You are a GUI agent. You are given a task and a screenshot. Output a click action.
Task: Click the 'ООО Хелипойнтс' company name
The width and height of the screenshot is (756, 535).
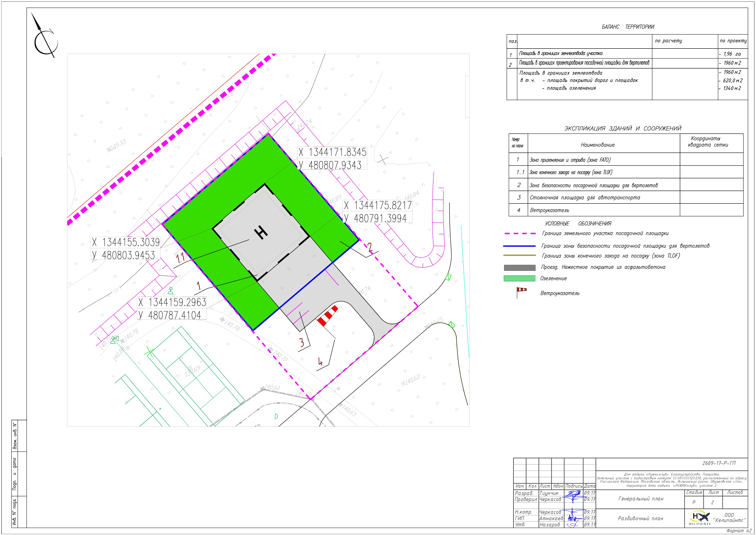[x=729, y=517]
